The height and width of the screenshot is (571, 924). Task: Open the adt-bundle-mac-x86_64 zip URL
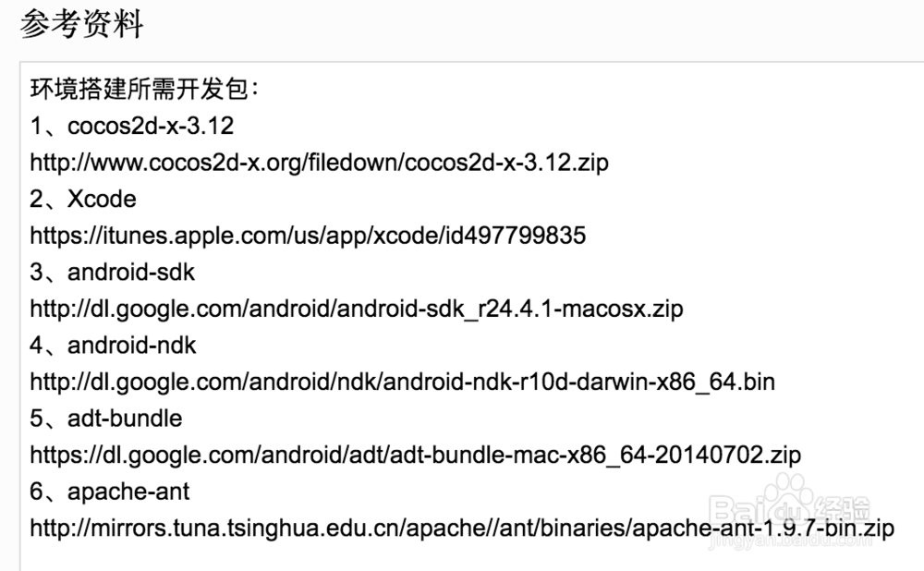pyautogui.click(x=415, y=455)
